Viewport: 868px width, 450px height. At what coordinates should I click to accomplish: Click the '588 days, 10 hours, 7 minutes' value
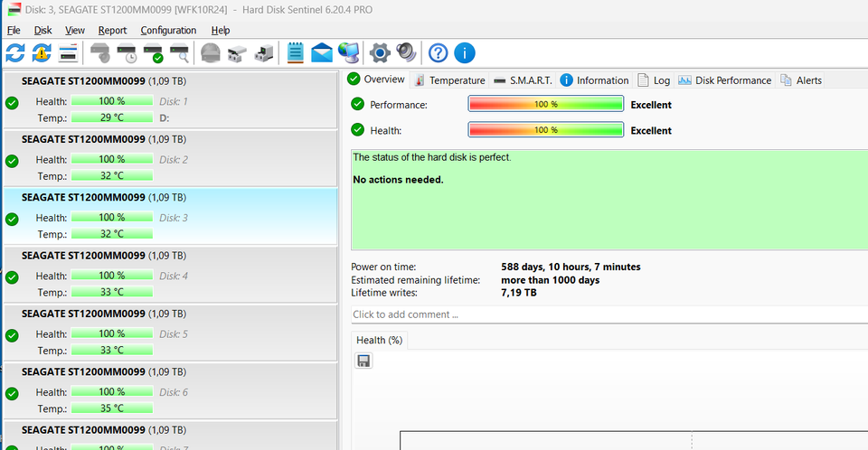coord(571,267)
